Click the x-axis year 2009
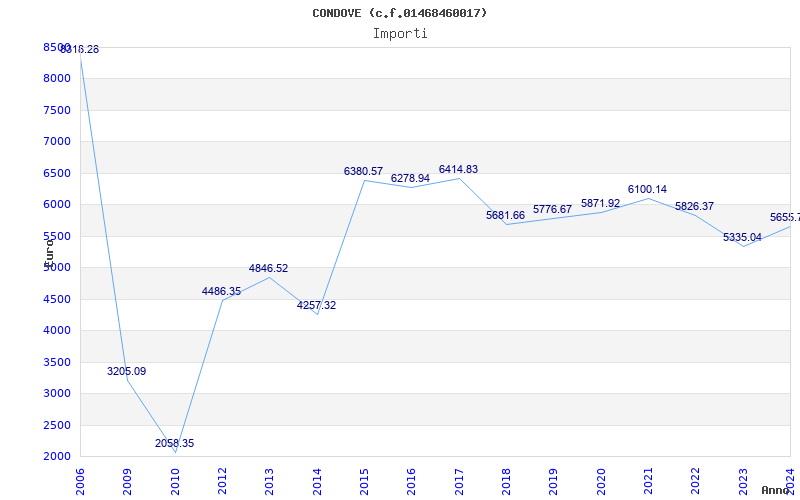 (127, 482)
